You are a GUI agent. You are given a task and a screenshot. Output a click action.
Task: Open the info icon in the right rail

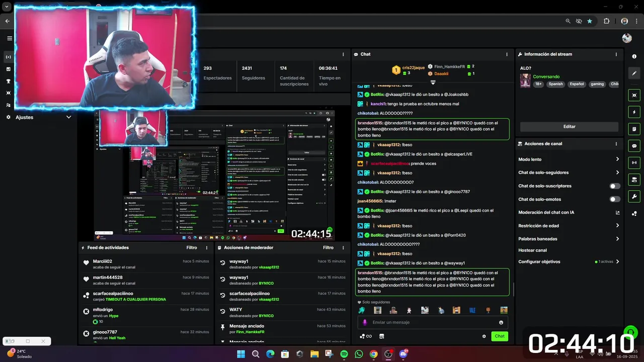[634, 56]
